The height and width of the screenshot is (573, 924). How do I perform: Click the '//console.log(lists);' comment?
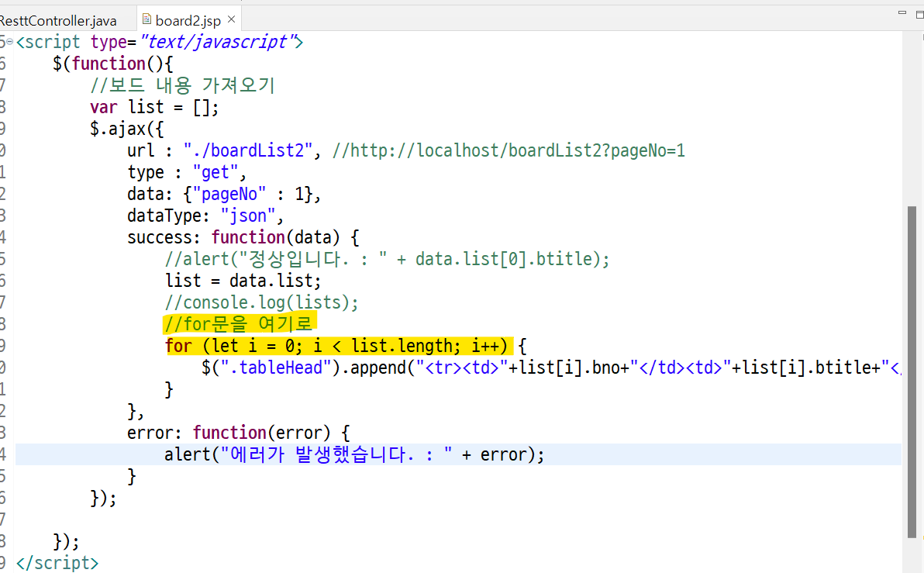pos(262,302)
